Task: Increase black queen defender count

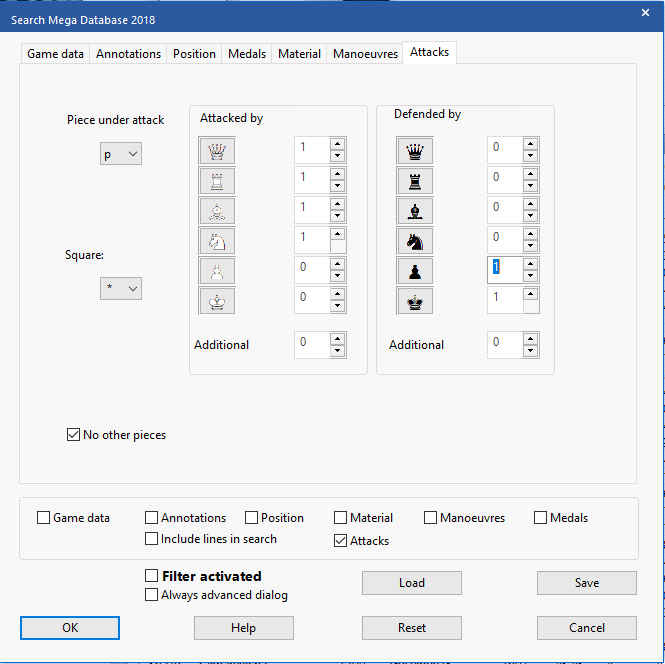Action: pos(531,144)
